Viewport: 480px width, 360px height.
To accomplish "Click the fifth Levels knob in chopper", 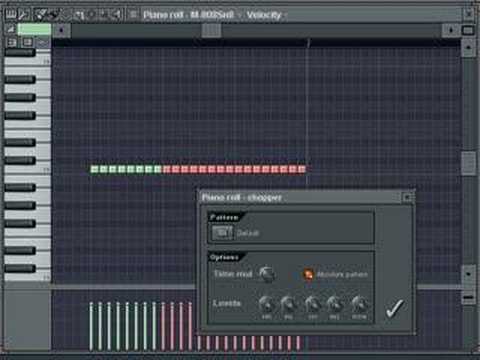I will click(359, 303).
